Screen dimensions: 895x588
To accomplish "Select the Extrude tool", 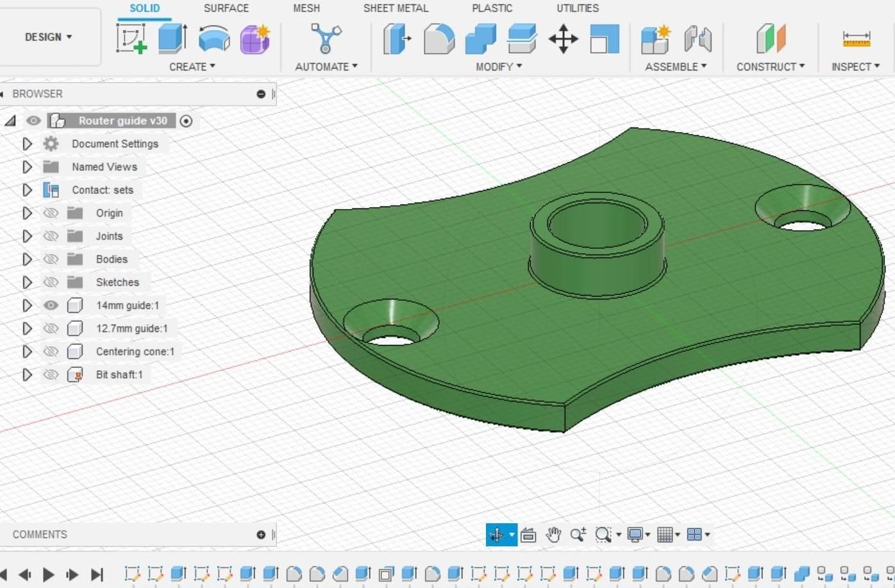I will click(170, 38).
